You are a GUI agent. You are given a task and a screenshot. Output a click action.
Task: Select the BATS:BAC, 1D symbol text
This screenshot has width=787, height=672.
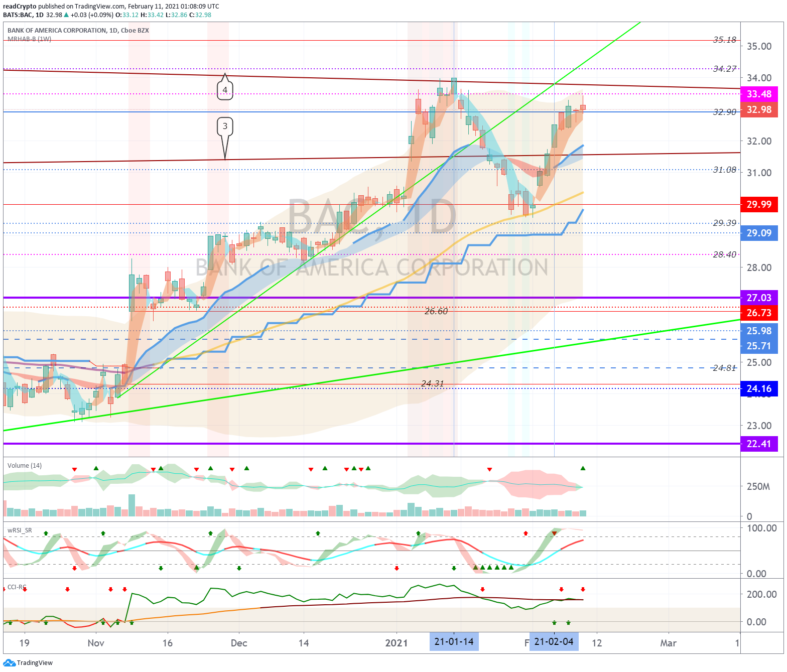coord(23,15)
